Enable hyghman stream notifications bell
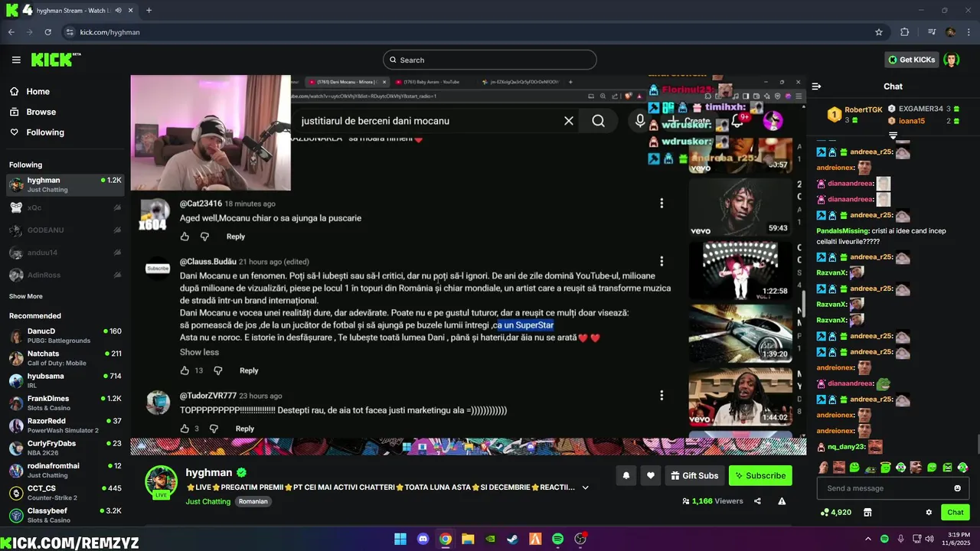This screenshot has height=551, width=980. pos(626,475)
